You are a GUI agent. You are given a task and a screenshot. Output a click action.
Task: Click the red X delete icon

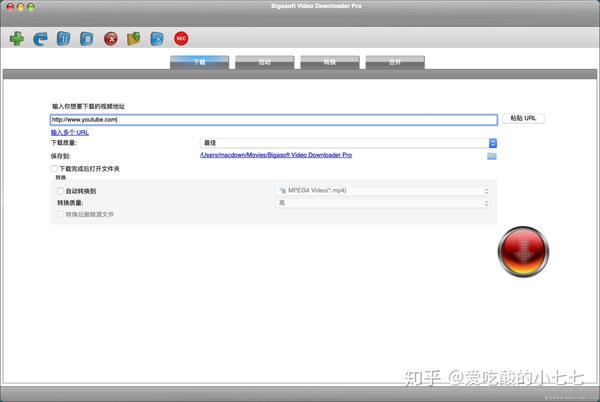(x=111, y=39)
